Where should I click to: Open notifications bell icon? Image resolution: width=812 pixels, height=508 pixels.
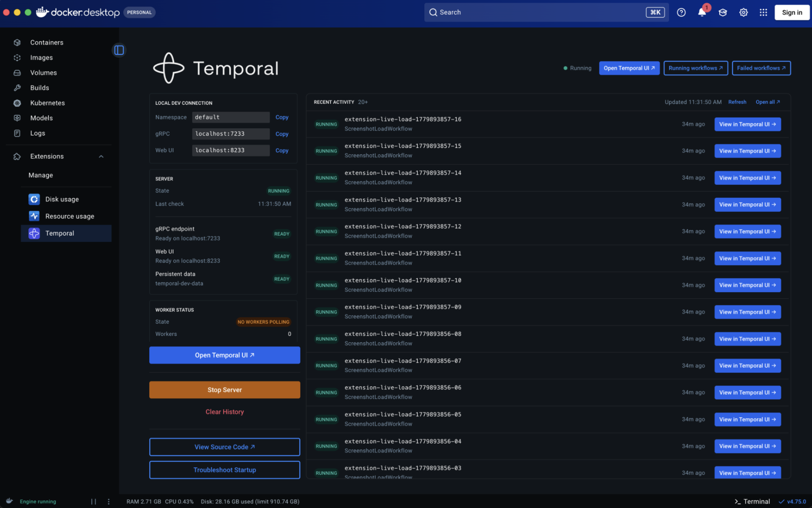(702, 12)
